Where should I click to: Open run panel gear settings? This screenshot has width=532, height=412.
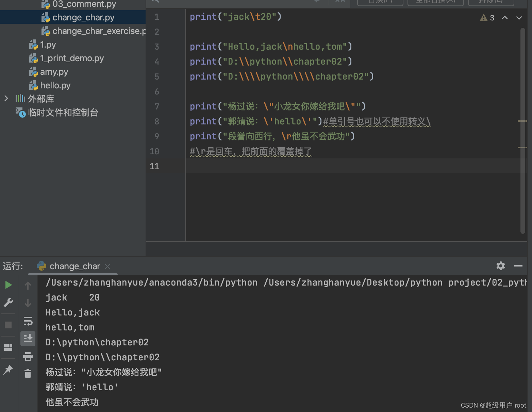click(500, 266)
